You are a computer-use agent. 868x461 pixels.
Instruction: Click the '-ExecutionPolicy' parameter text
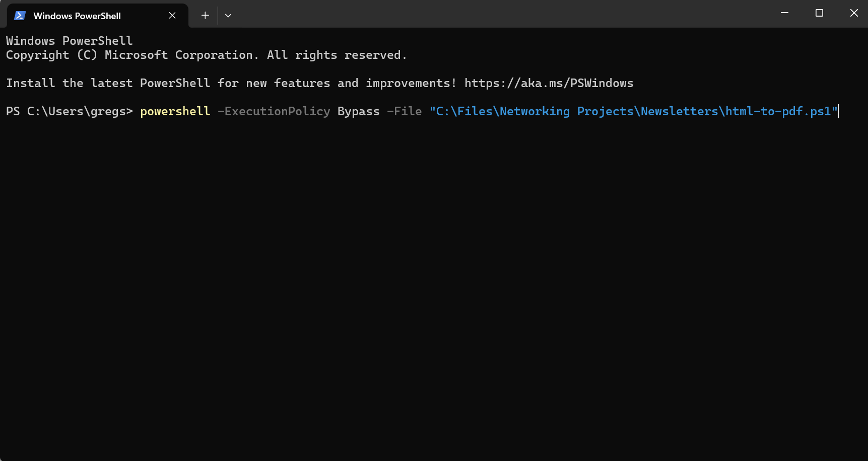(x=274, y=111)
